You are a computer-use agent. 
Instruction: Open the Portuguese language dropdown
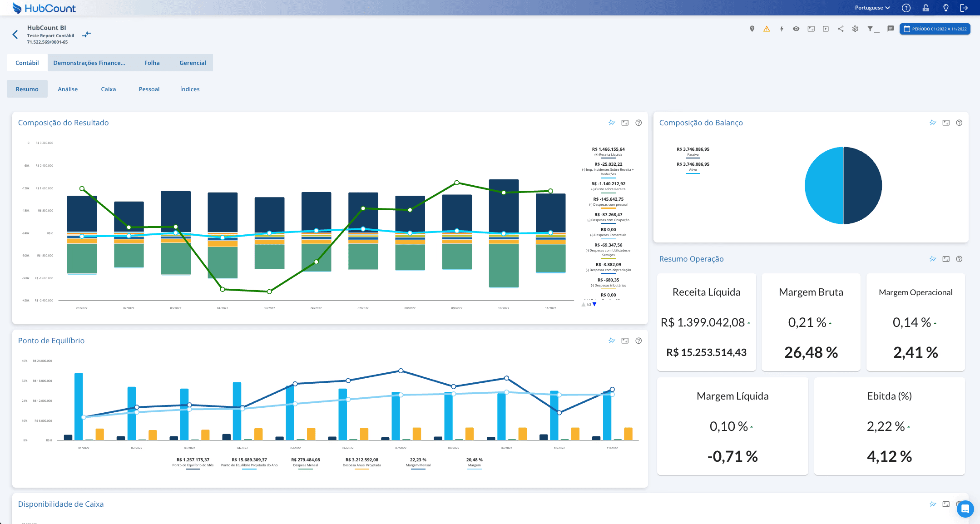click(872, 8)
